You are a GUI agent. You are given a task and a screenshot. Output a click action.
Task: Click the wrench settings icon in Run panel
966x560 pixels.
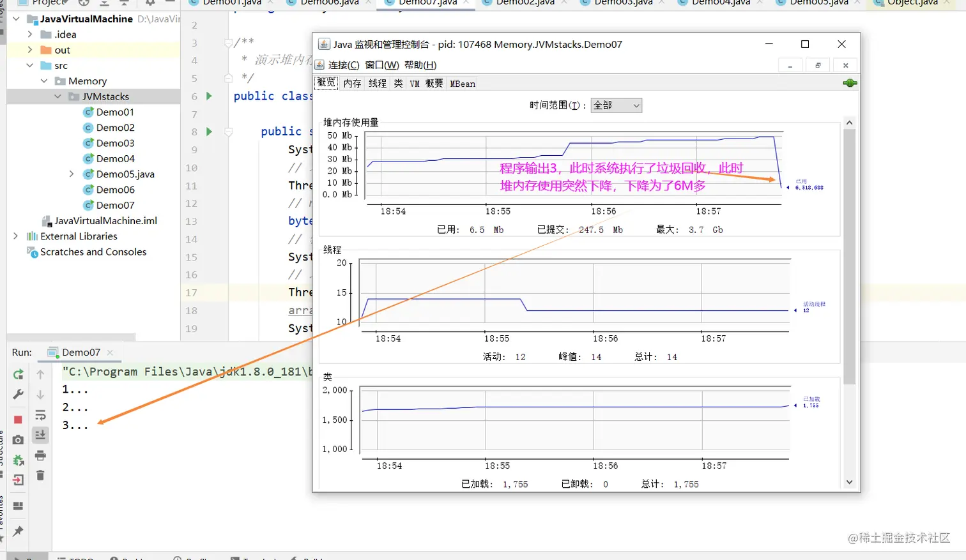18,395
